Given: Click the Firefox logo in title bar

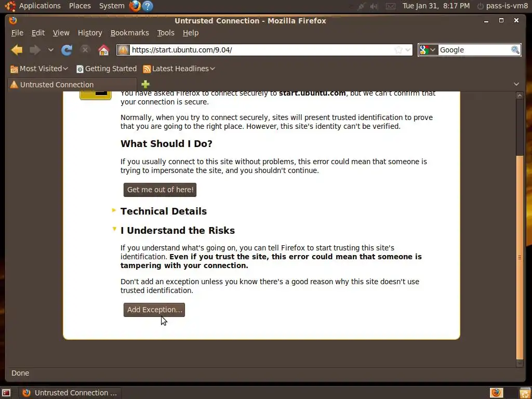Looking at the screenshot, I should (13, 20).
